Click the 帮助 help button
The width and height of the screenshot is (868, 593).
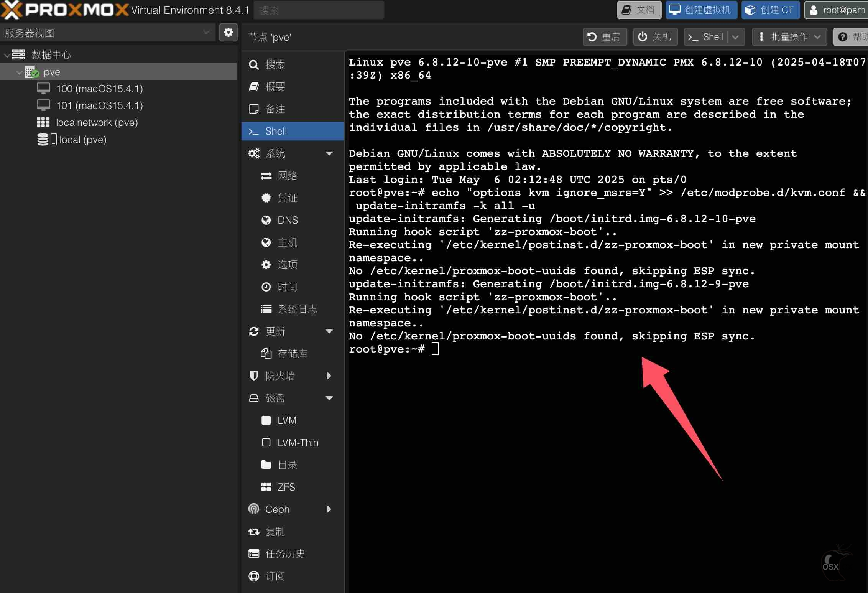click(x=851, y=37)
